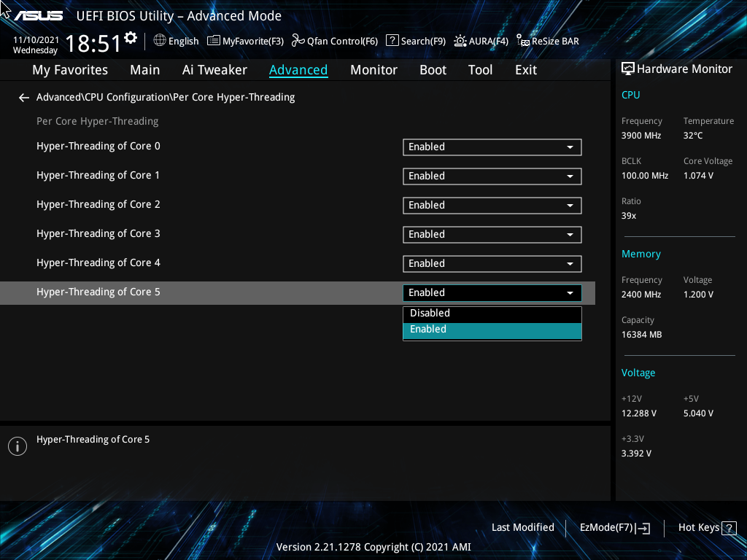This screenshot has height=560, width=747.
Task: Click the memory capacity value 16384 MB
Action: (641, 335)
